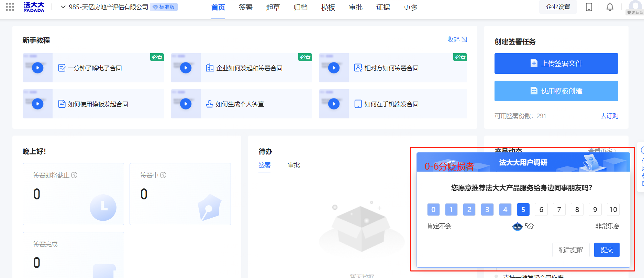Play the 一分钟了解电子合同 video

coord(38,68)
